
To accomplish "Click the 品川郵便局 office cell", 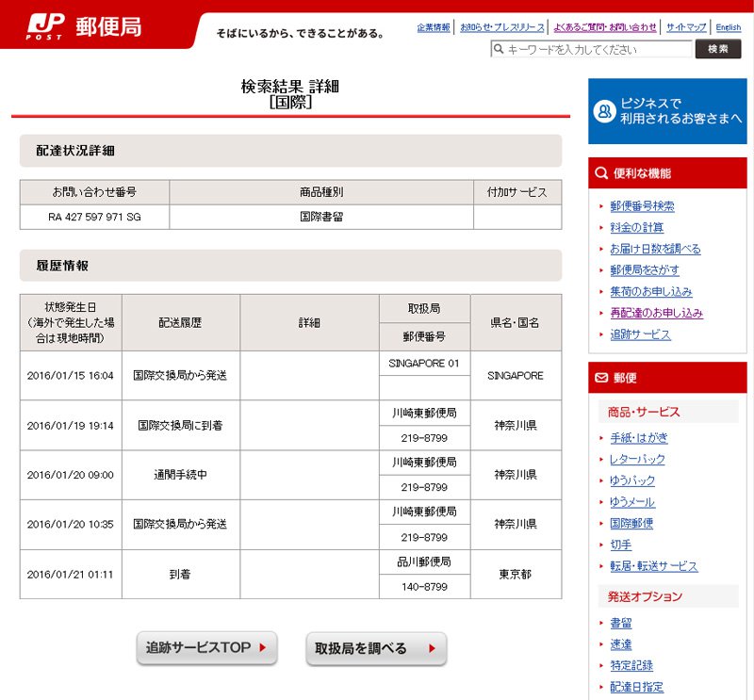I will point(424,562).
